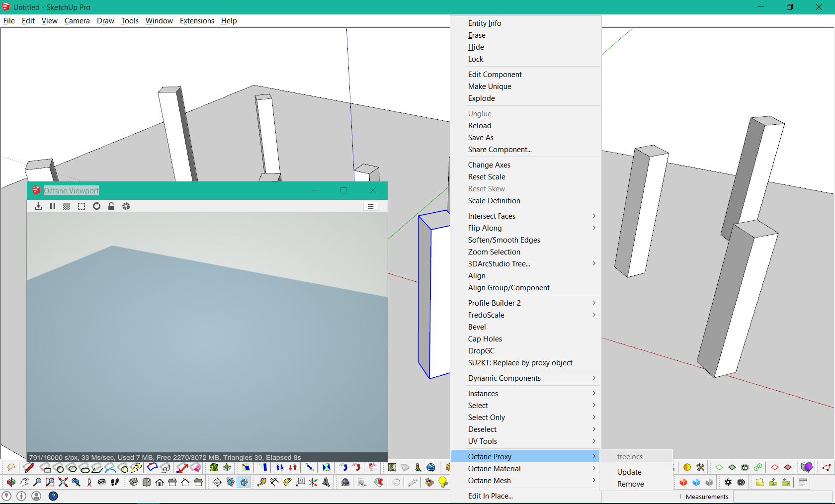
Task: Switch to Front view house icon
Action: [159, 482]
